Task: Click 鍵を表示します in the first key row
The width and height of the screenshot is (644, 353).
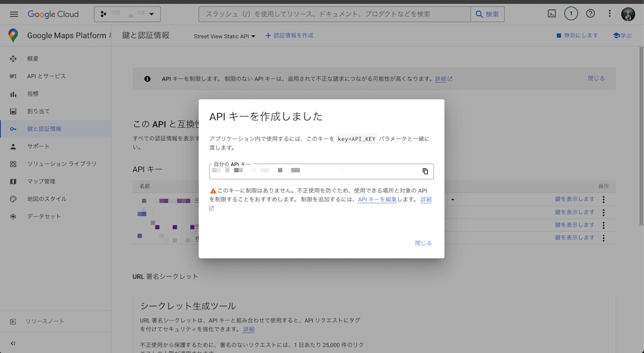Action: tap(575, 199)
